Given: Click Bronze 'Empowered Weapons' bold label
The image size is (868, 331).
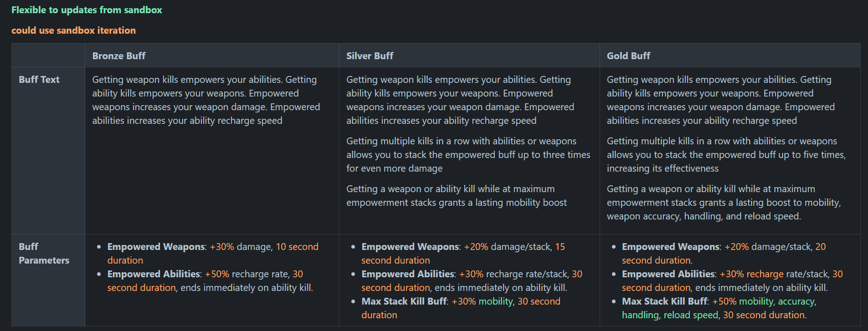Looking at the screenshot, I should 156,246.
